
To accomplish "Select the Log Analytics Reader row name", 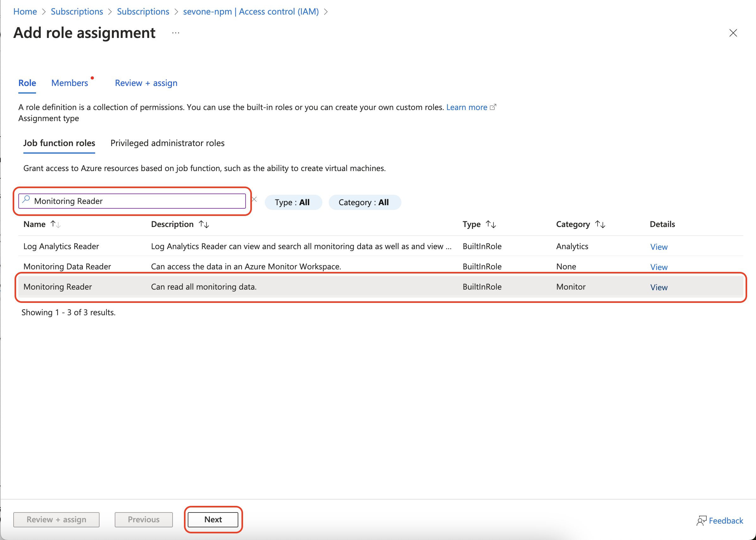I will tap(61, 246).
